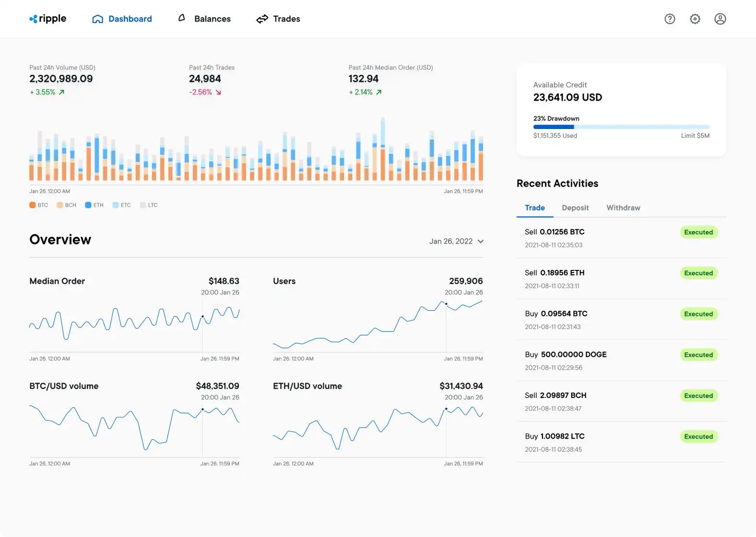Switch to the Withdraw tab
The image size is (756, 537).
[x=623, y=208]
